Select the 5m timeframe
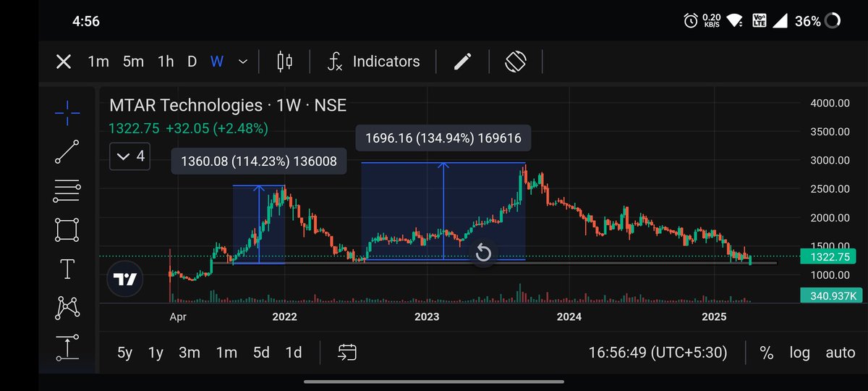 (133, 62)
